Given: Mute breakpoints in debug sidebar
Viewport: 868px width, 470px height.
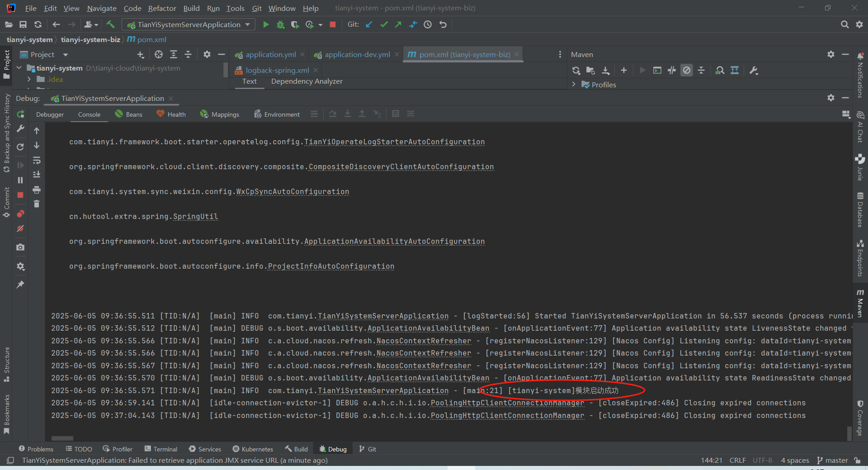Looking at the screenshot, I should click(x=20, y=228).
